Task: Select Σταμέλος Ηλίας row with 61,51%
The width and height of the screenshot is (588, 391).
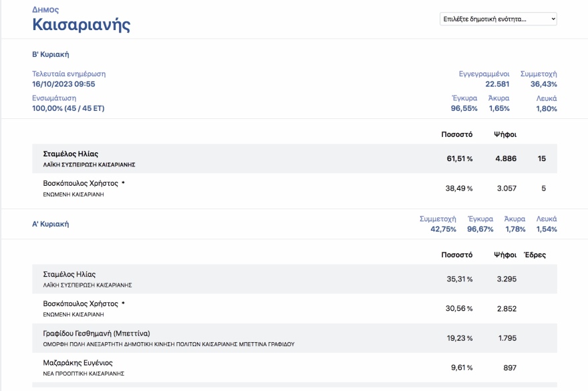Action: pos(294,158)
